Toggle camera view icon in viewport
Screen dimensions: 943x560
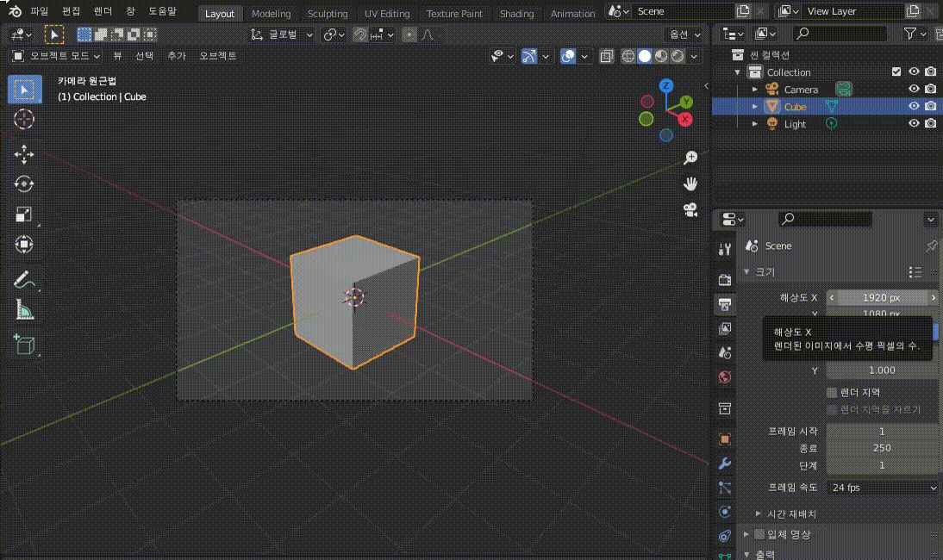[690, 209]
